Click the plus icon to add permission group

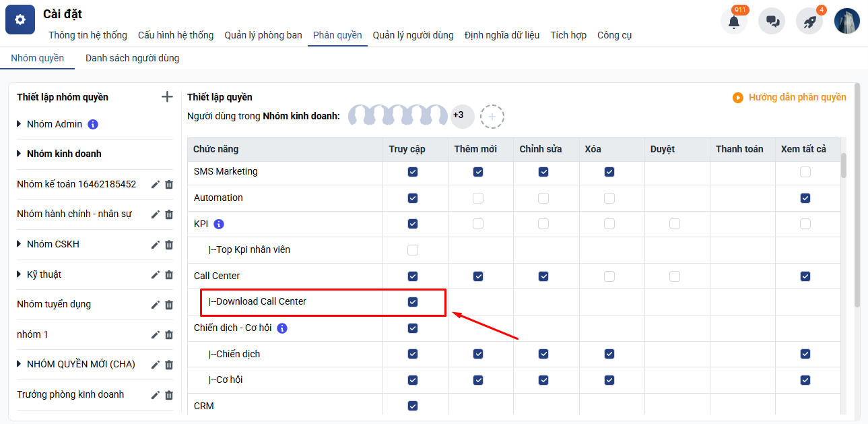click(x=167, y=97)
